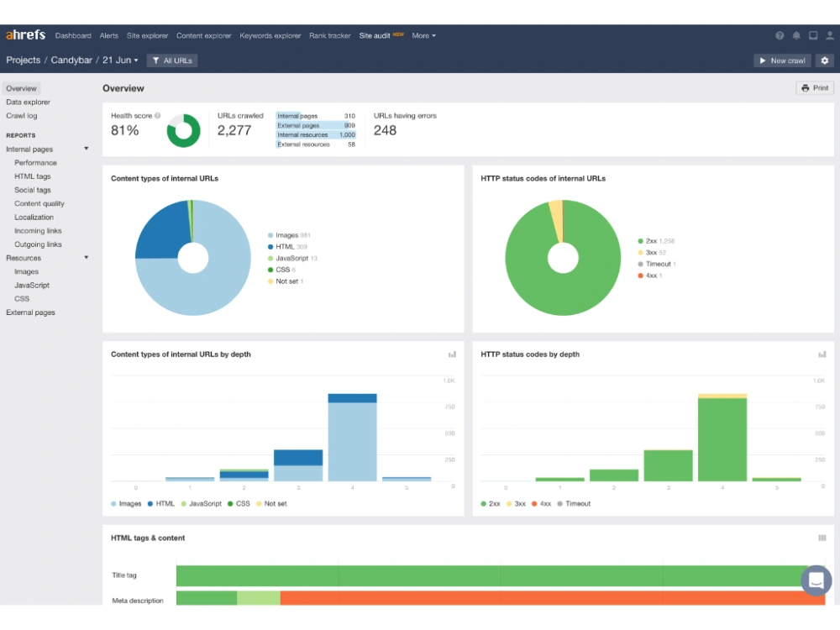Screen dimensions: 840x630
Task: Open Data explorer in the sidebar
Action: pos(28,102)
